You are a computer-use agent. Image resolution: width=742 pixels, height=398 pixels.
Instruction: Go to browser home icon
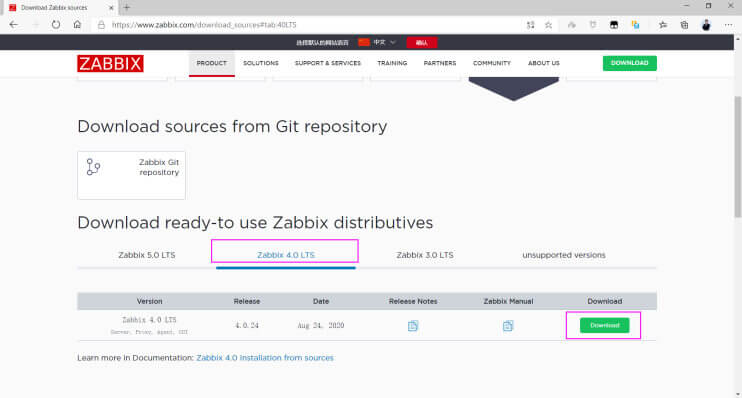point(77,25)
